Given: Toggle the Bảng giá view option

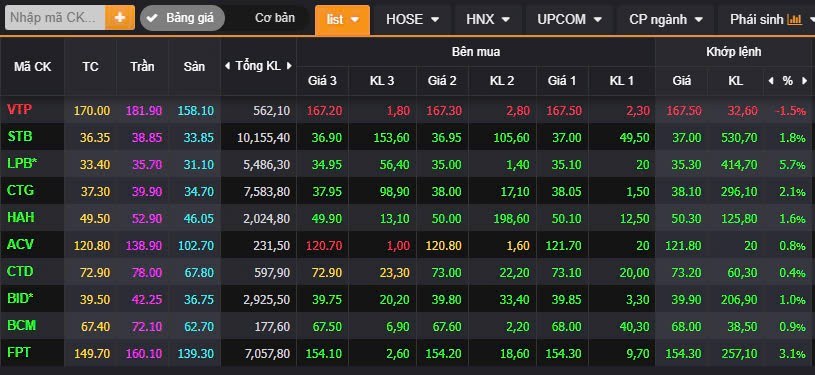Looking at the screenshot, I should (x=182, y=18).
